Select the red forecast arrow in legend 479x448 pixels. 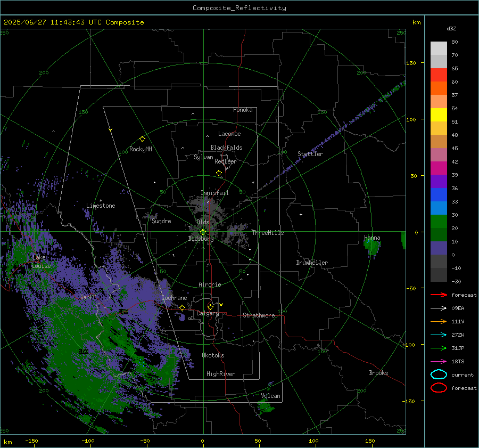pyautogui.click(x=439, y=295)
